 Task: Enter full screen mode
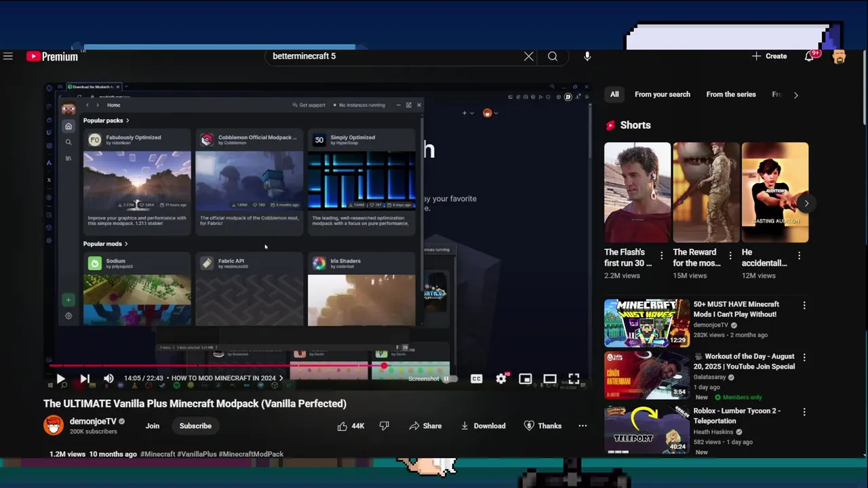(574, 379)
